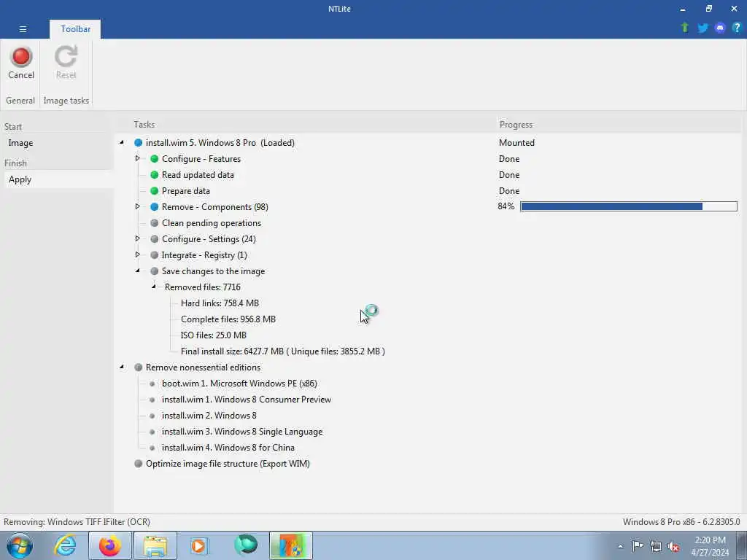Collapse Remove nonessential editions node
747x560 pixels.
[x=122, y=367]
